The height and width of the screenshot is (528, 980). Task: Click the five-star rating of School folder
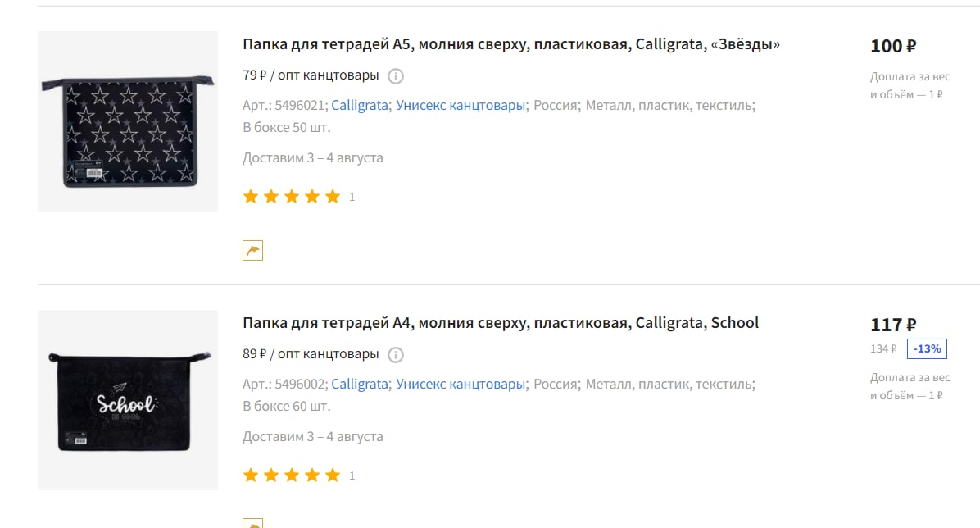point(291,476)
